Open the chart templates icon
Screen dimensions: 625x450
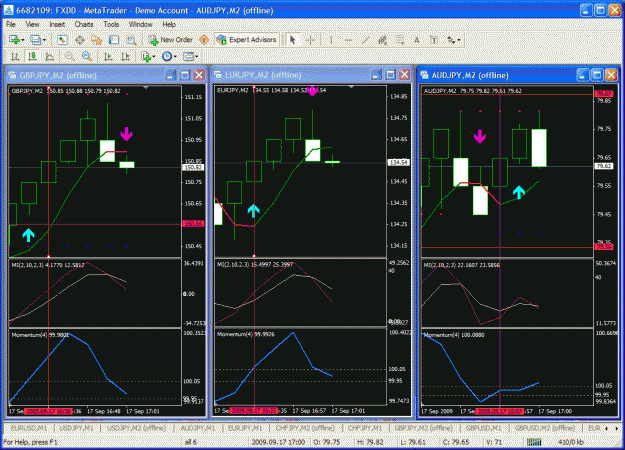click(x=188, y=57)
